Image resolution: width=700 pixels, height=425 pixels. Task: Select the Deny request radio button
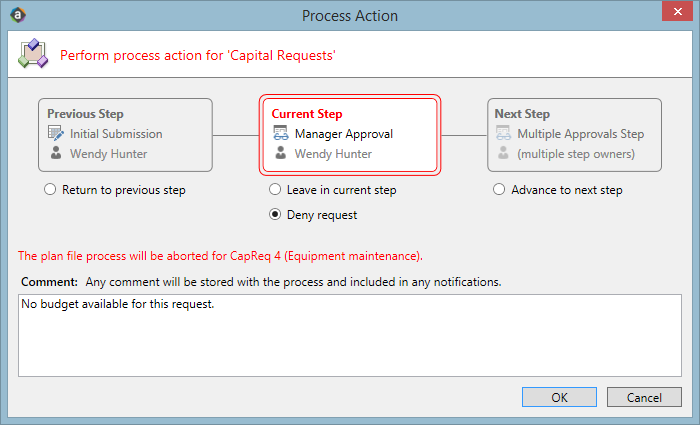(x=275, y=214)
